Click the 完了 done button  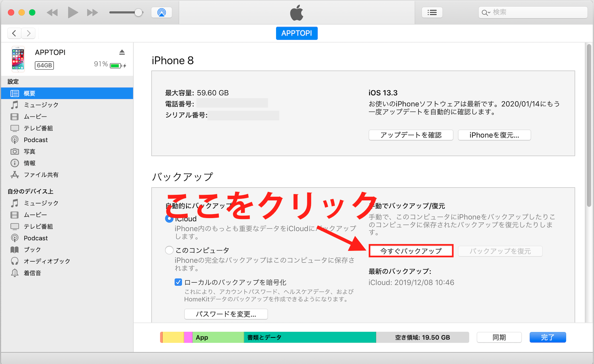(547, 337)
